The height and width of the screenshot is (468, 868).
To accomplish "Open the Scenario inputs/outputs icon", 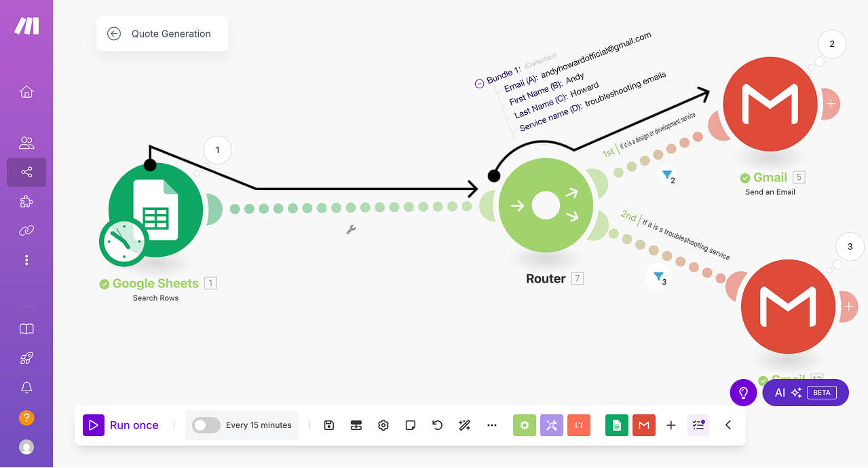I will [x=356, y=425].
